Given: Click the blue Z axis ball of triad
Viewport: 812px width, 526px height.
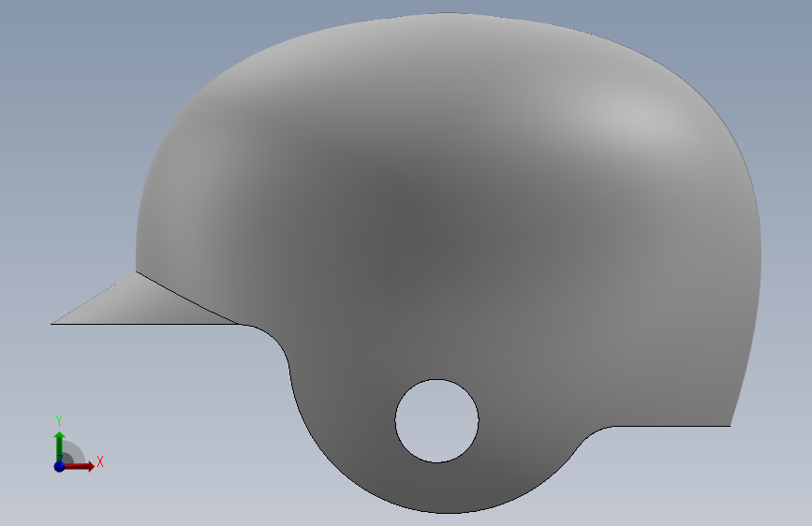Looking at the screenshot, I should pos(60,466).
